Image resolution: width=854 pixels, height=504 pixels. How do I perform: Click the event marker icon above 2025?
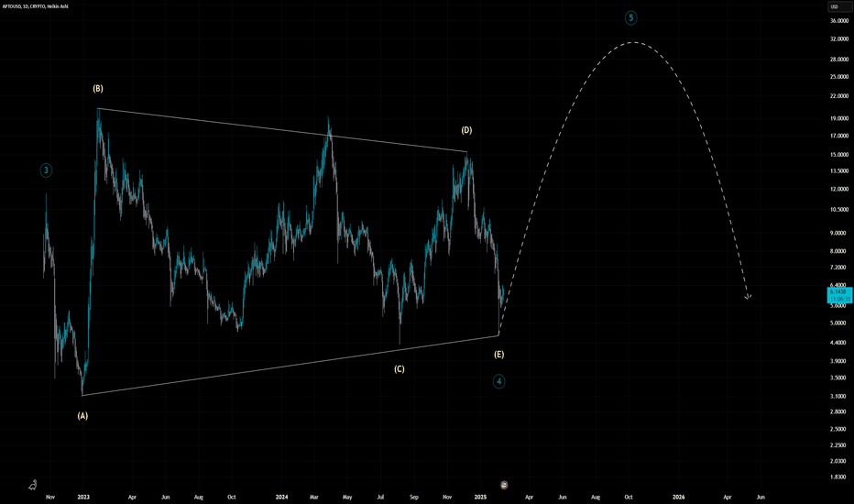coord(504,485)
